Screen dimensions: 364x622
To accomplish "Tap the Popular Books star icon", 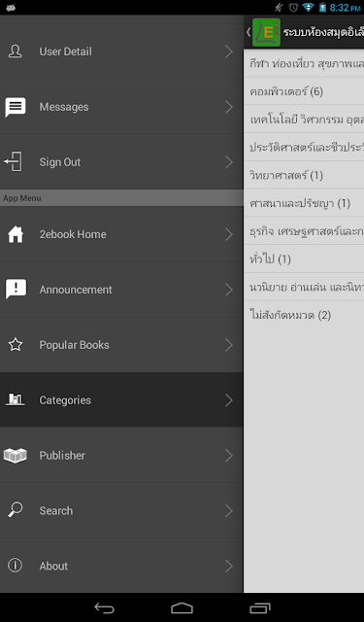I will tap(16, 345).
